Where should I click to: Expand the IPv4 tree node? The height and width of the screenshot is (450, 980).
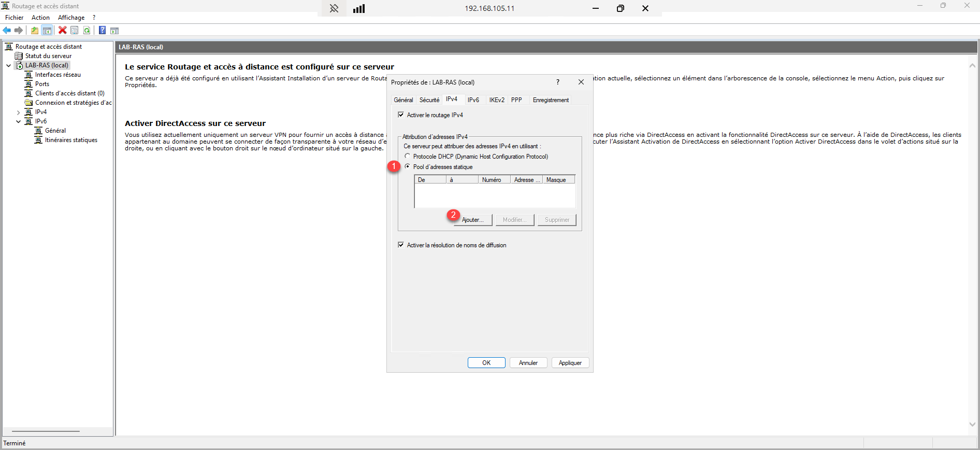19,112
